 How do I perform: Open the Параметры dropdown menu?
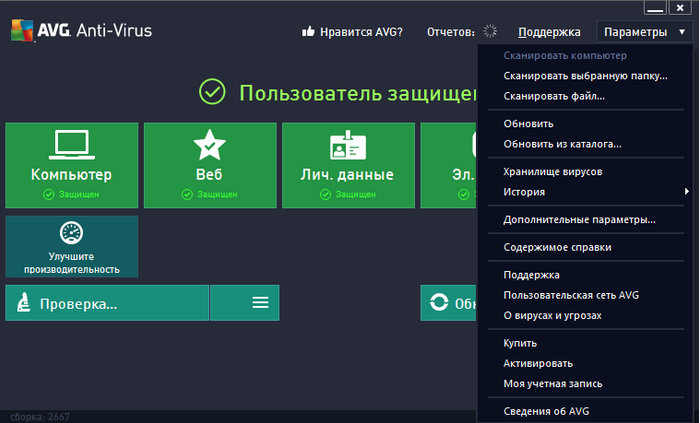(644, 32)
